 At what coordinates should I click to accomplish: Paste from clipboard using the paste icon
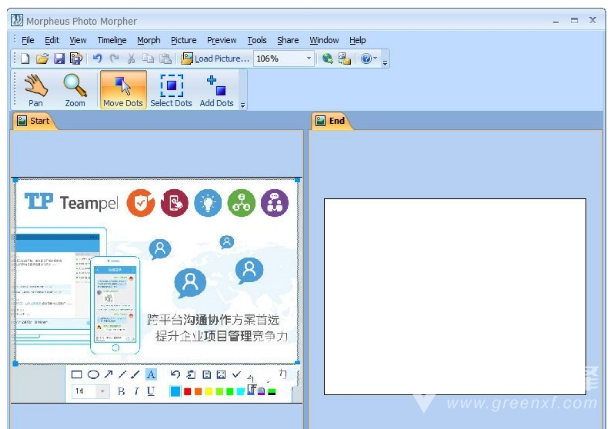166,59
